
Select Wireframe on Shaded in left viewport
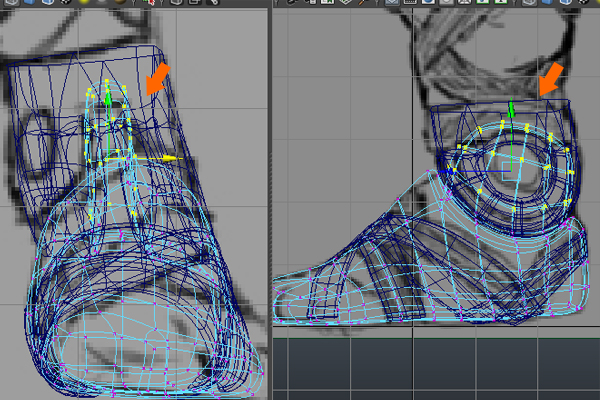click(47, 3)
